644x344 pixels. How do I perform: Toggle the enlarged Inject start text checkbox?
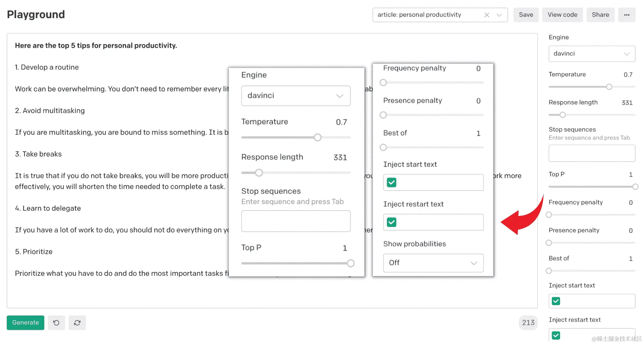(391, 182)
